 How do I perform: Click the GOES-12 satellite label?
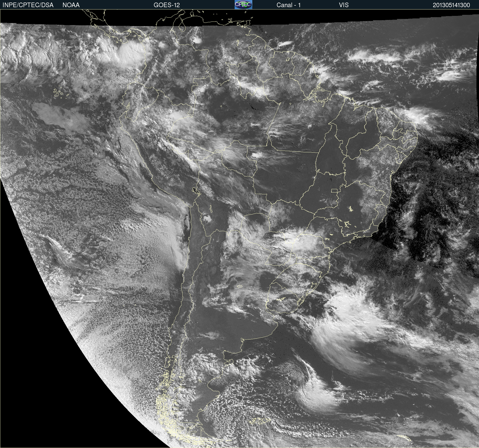coord(167,5)
